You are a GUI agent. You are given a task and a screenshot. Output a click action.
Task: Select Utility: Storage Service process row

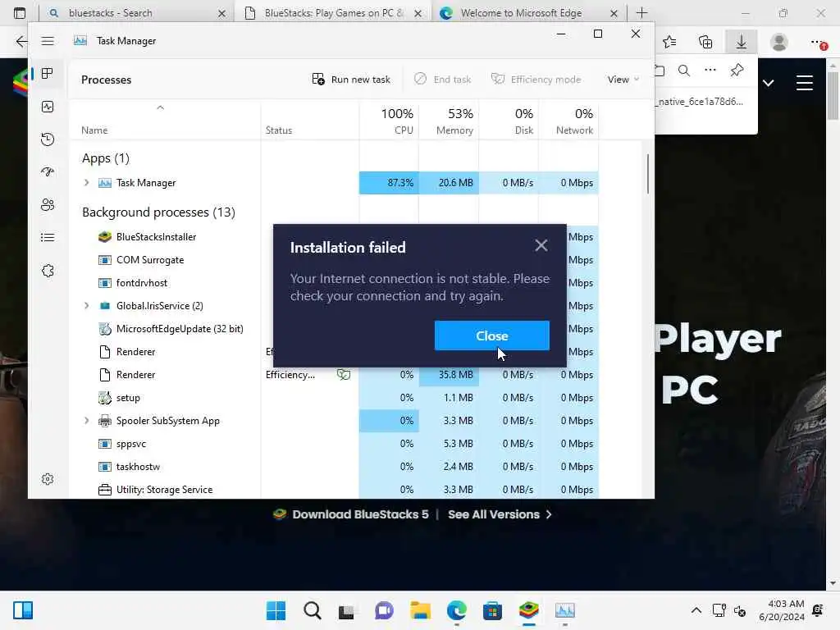pyautogui.click(x=334, y=489)
